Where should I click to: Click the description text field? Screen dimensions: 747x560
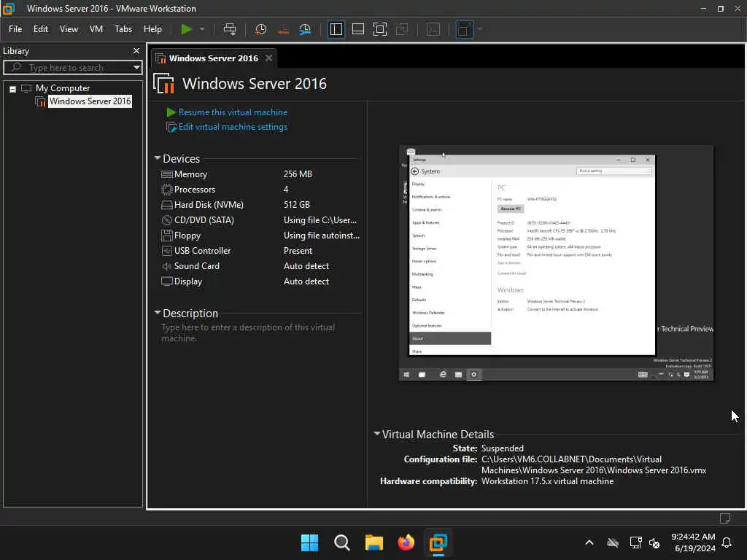pyautogui.click(x=260, y=332)
